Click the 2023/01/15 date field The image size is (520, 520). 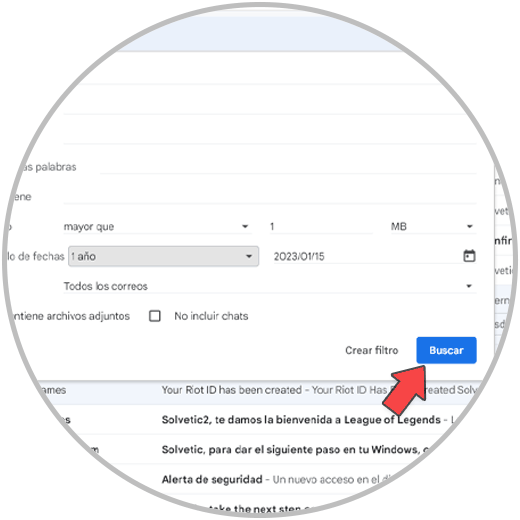click(x=367, y=256)
